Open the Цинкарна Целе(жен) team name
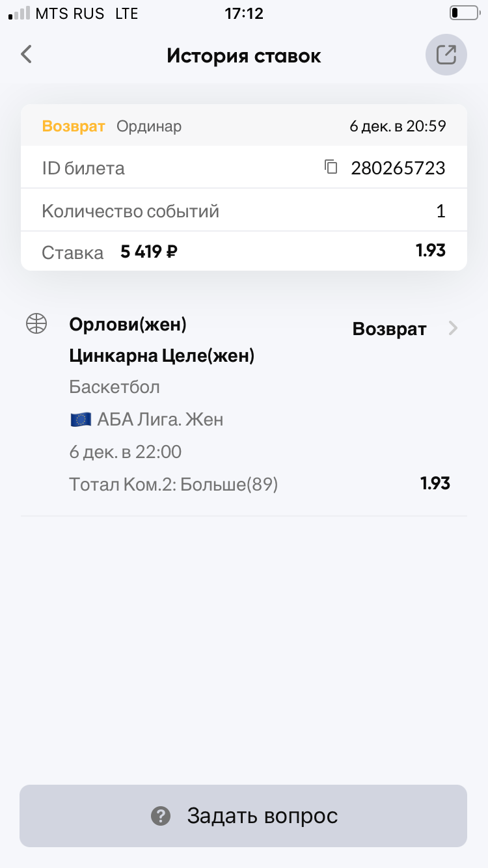Viewport: 488px width, 868px height. [x=161, y=356]
